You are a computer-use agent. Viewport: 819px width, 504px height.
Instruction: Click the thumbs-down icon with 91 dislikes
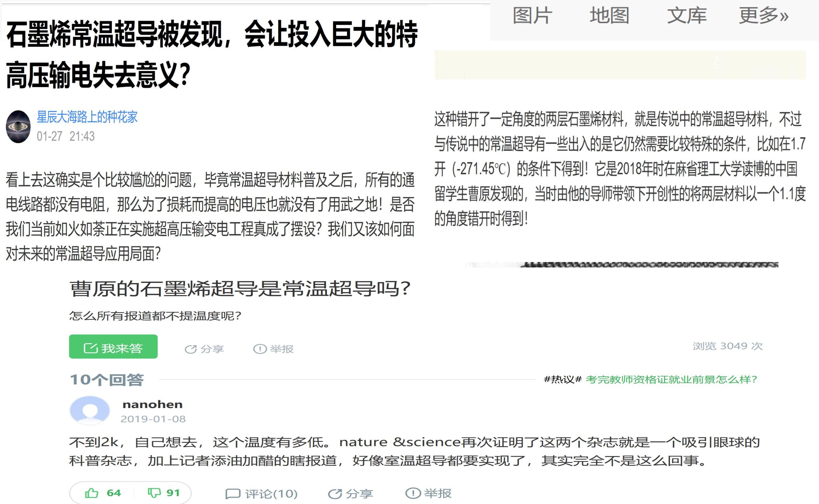coord(154,493)
